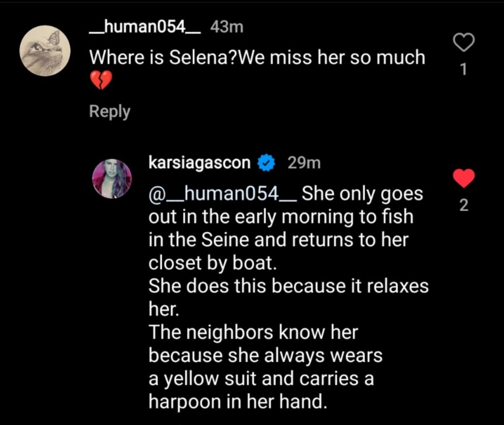Open karsiagascon's profile picture

click(112, 178)
